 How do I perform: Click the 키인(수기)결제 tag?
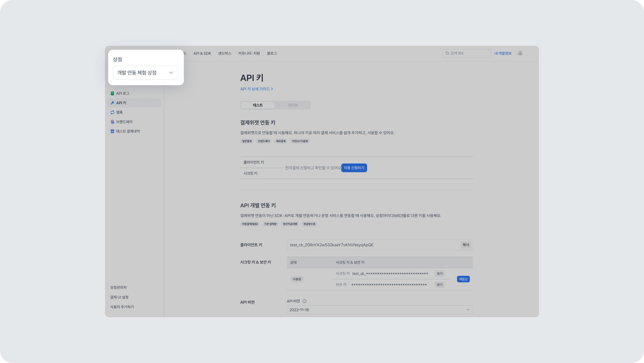300,141
